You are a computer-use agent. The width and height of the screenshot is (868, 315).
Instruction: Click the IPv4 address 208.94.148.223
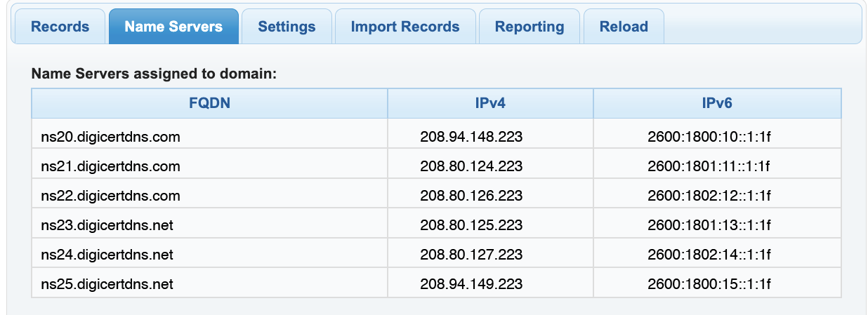pyautogui.click(x=471, y=137)
